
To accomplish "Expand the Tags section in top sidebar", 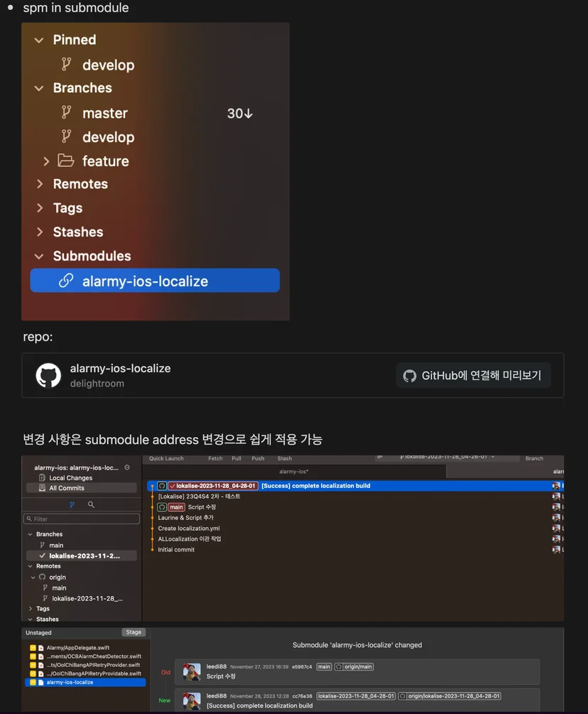I will pos(40,208).
